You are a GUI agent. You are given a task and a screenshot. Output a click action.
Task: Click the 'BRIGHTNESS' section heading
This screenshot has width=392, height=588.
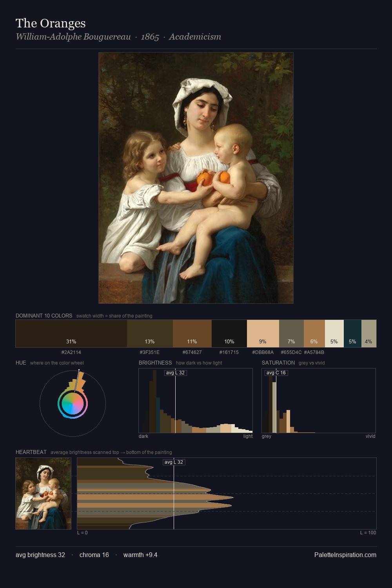[x=155, y=363]
